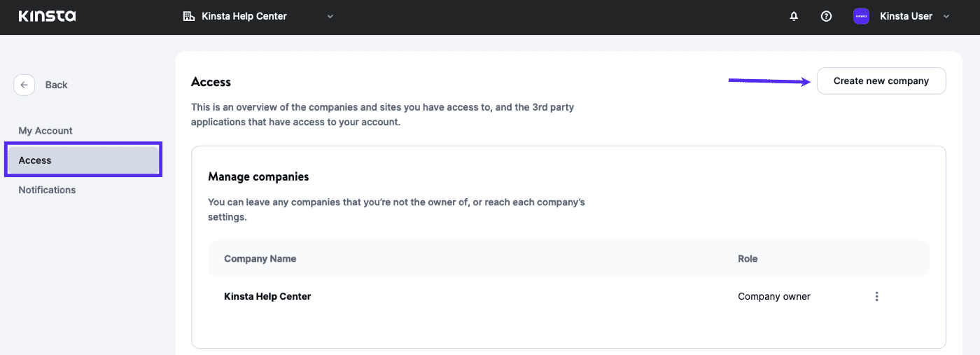
Task: Open the help question mark icon
Action: click(826, 16)
